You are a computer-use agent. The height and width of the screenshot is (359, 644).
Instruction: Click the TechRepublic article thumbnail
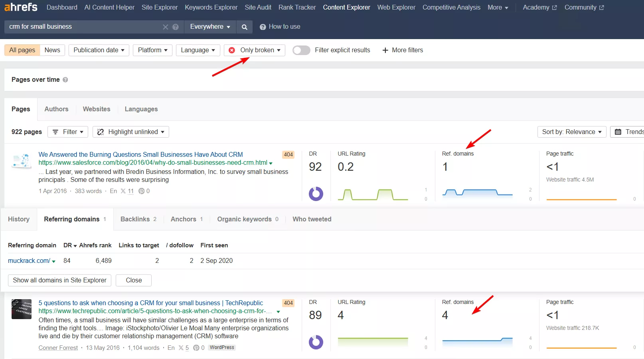pyautogui.click(x=22, y=309)
